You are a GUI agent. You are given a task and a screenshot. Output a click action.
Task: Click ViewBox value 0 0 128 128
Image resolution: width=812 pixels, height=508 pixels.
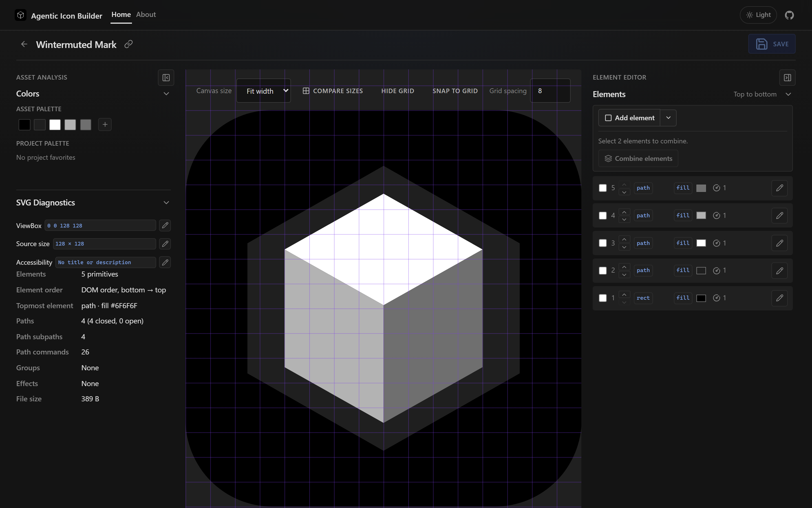[x=100, y=225]
